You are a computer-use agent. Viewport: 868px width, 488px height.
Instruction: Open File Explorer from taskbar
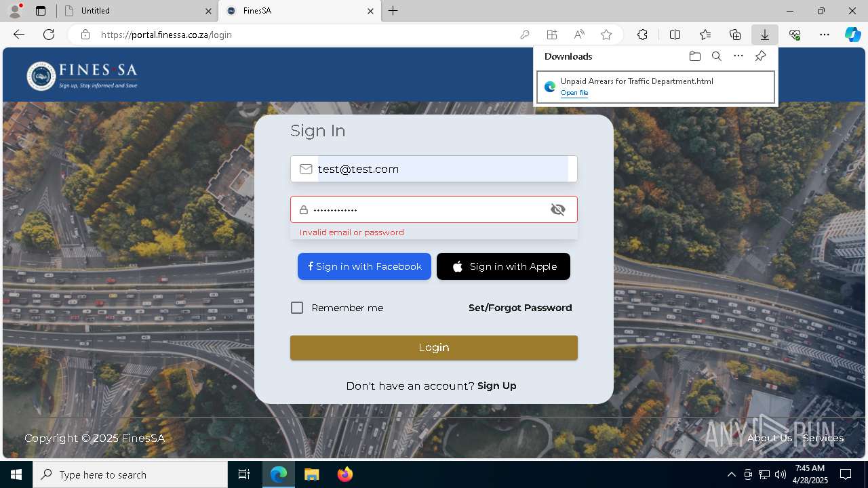tap(311, 474)
